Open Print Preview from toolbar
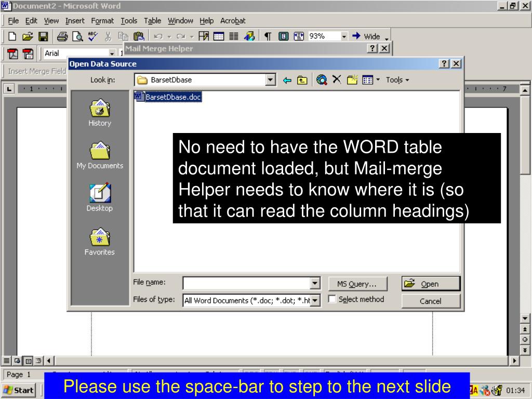Screen dimensions: 532x399 pos(78,36)
